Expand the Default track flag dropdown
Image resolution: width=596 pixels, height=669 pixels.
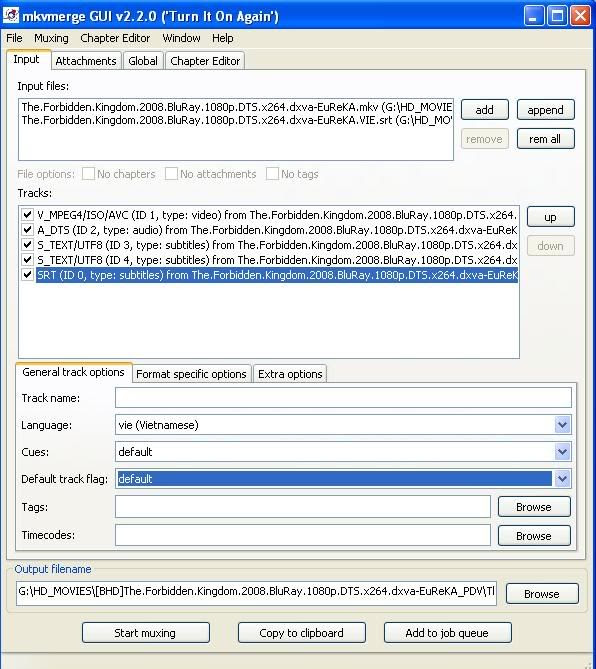[x=562, y=479]
